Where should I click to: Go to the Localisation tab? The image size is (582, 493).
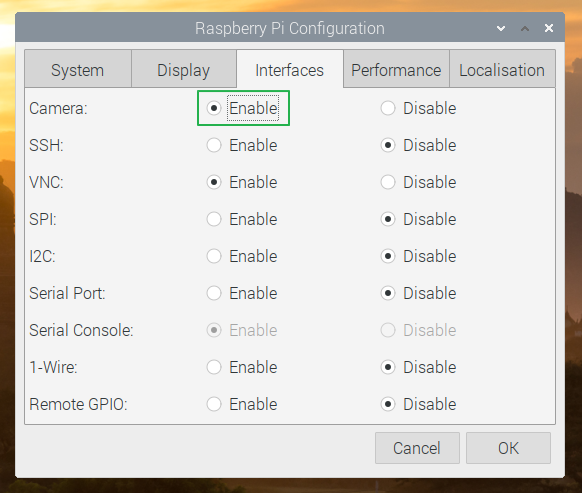[x=502, y=70]
